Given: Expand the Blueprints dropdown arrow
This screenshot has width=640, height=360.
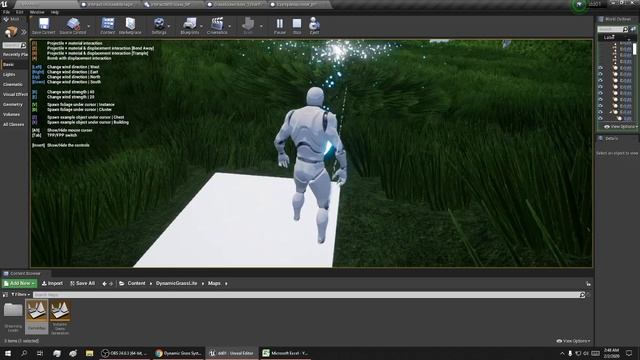Looking at the screenshot, I should tap(202, 26).
